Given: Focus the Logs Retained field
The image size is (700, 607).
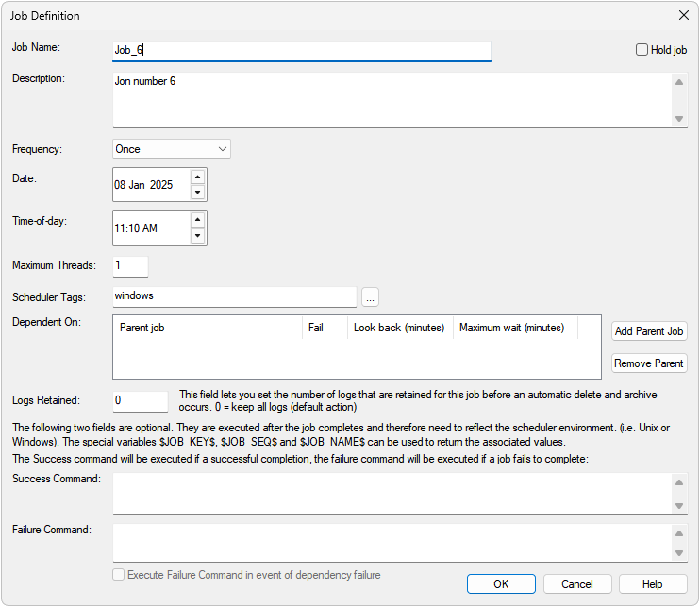Looking at the screenshot, I should pyautogui.click(x=140, y=400).
